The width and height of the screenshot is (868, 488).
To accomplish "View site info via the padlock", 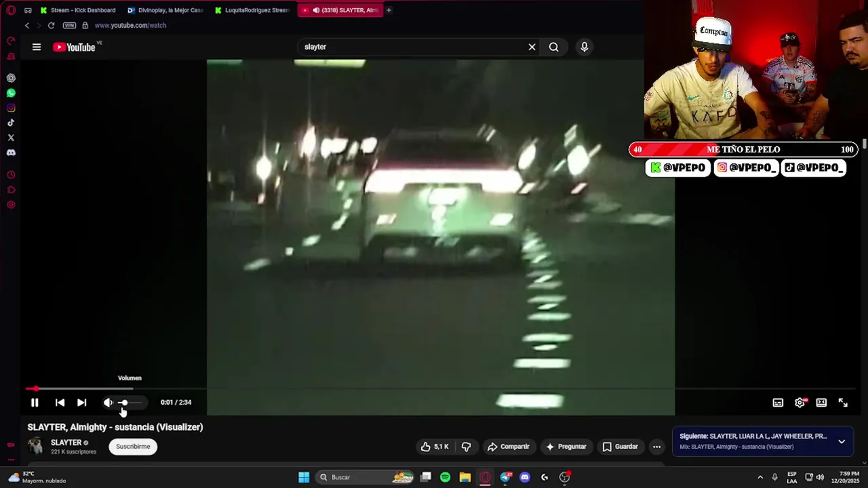I will (85, 25).
